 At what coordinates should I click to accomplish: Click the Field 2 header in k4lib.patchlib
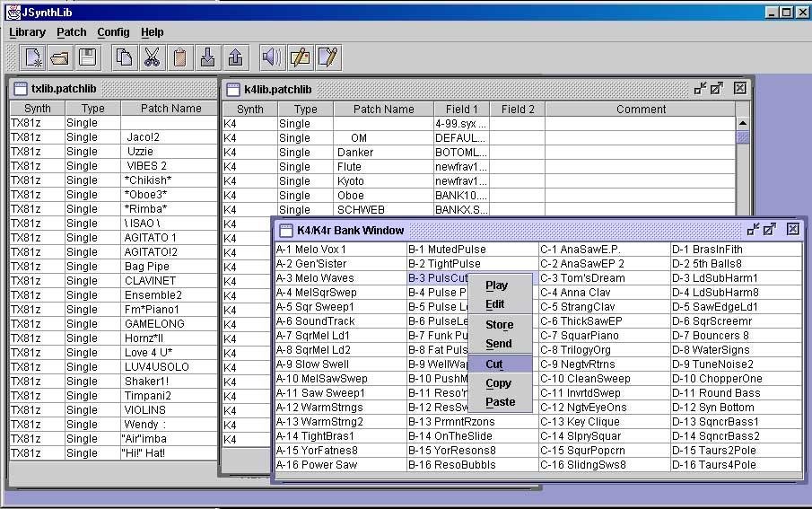coord(518,110)
